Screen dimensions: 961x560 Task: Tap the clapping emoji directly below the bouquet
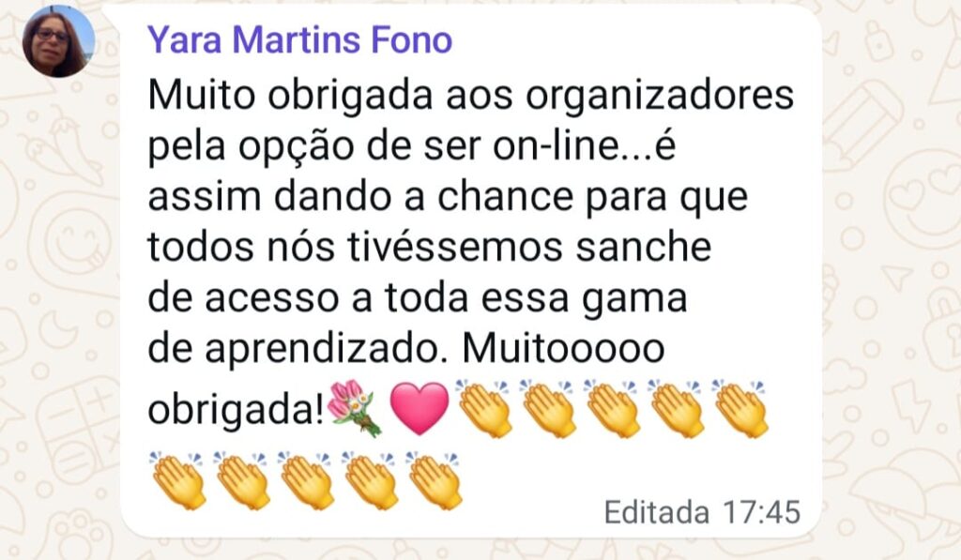point(370,481)
